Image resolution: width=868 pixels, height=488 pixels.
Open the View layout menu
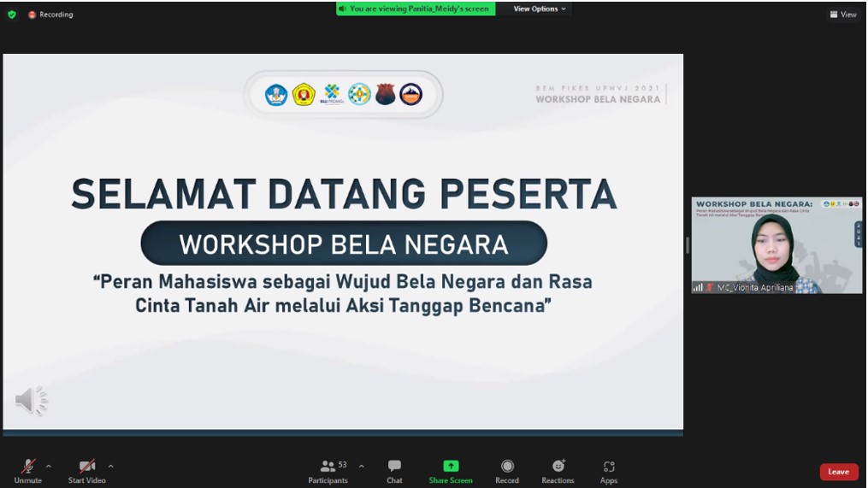point(842,15)
